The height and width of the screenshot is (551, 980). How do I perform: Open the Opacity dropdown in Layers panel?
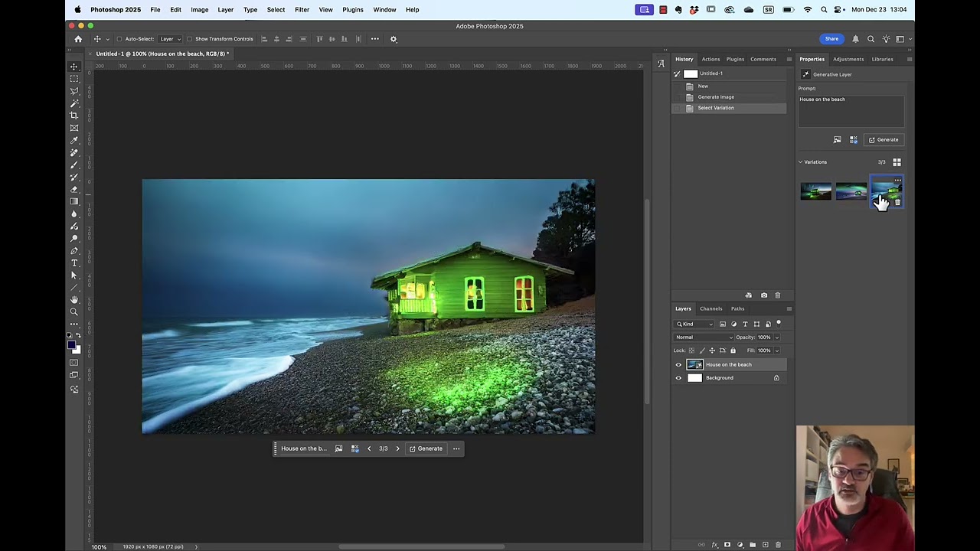click(776, 337)
